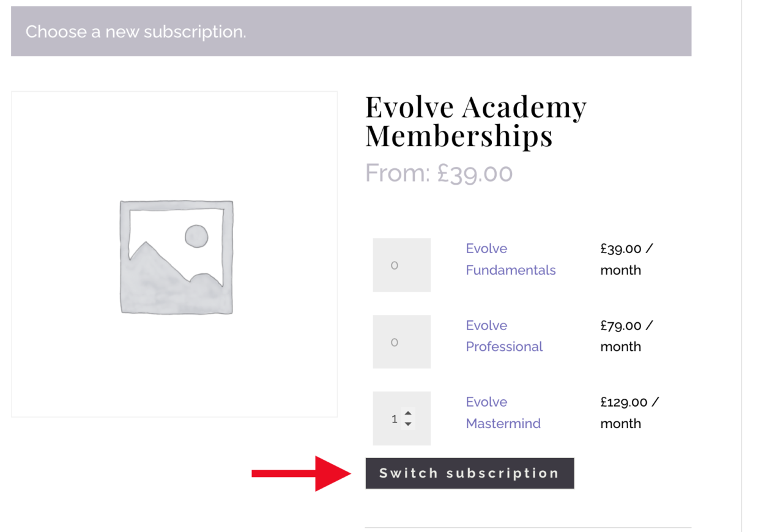
Task: Select the Evolve Mastermind link
Action: (503, 412)
